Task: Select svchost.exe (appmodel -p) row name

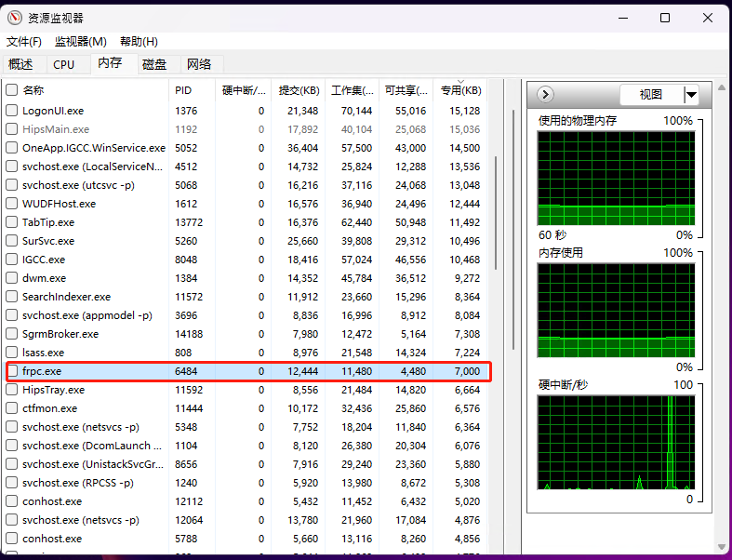Action: (87, 315)
